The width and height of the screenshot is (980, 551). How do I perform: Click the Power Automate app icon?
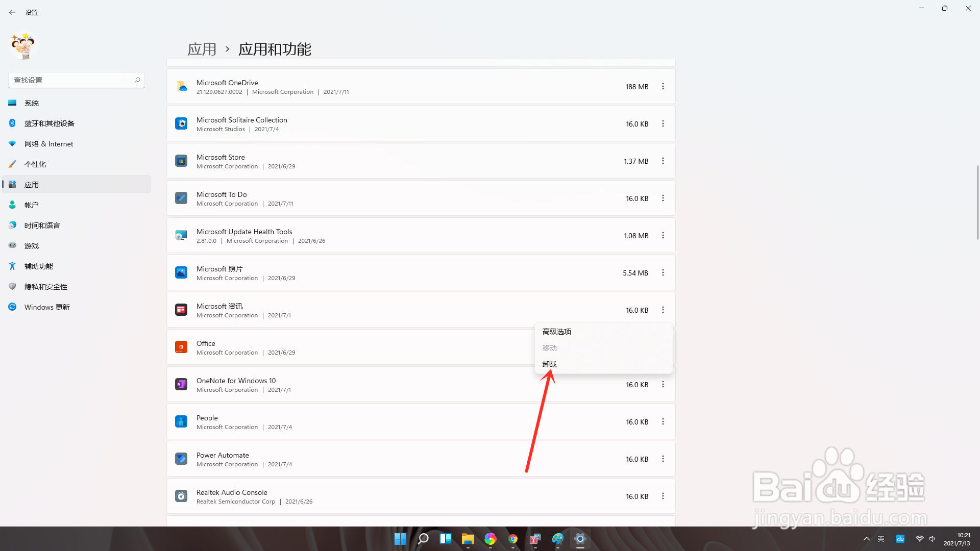[x=181, y=459]
